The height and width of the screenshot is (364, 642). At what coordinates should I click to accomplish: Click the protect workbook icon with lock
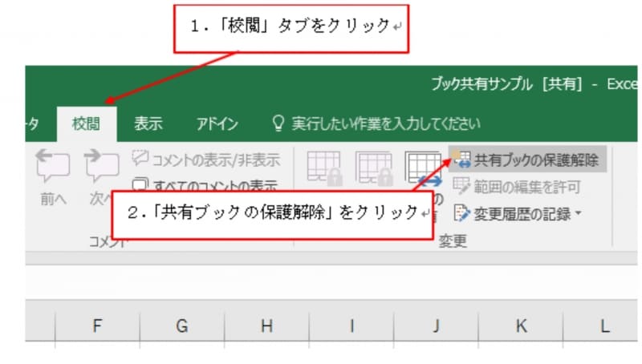coord(374,168)
